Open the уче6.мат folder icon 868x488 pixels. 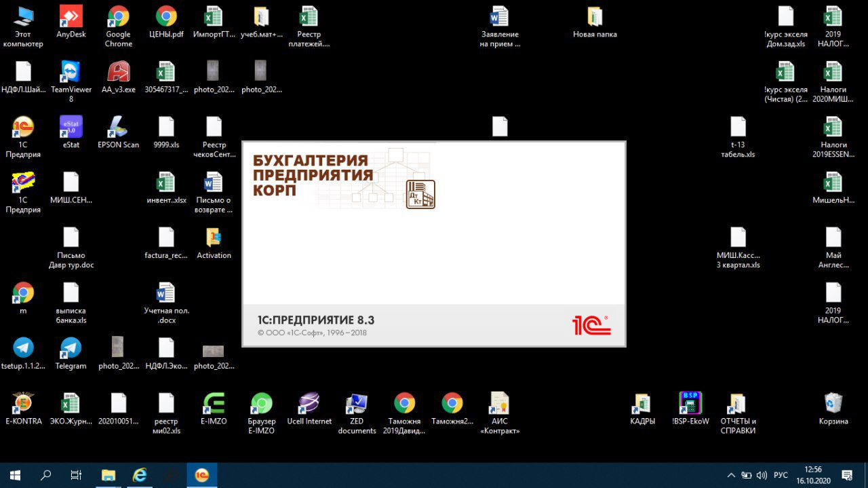[x=262, y=22]
